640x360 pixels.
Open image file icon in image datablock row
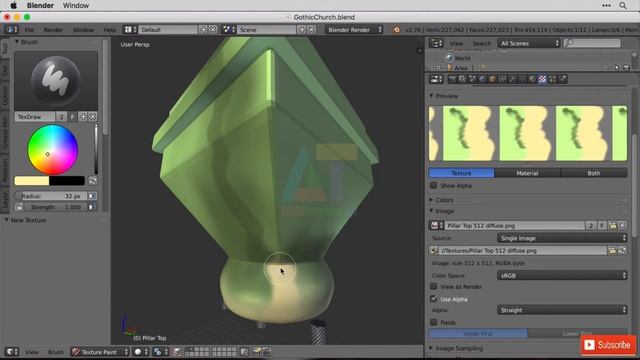[x=612, y=225]
